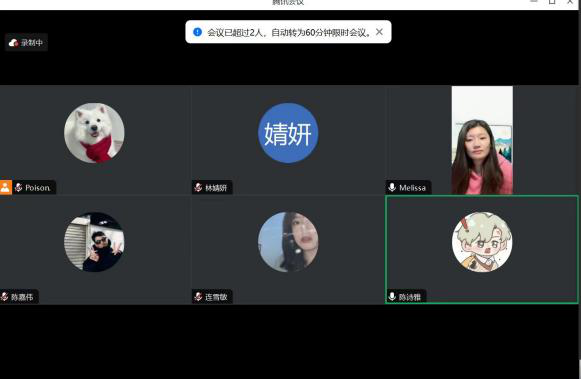Click the microphone icon for 陈诗雅

click(x=392, y=296)
